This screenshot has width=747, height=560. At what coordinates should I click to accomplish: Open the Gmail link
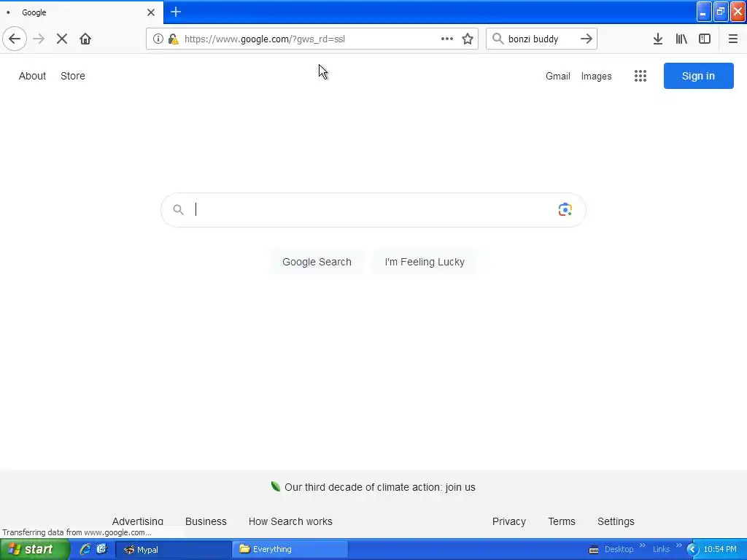tap(558, 76)
